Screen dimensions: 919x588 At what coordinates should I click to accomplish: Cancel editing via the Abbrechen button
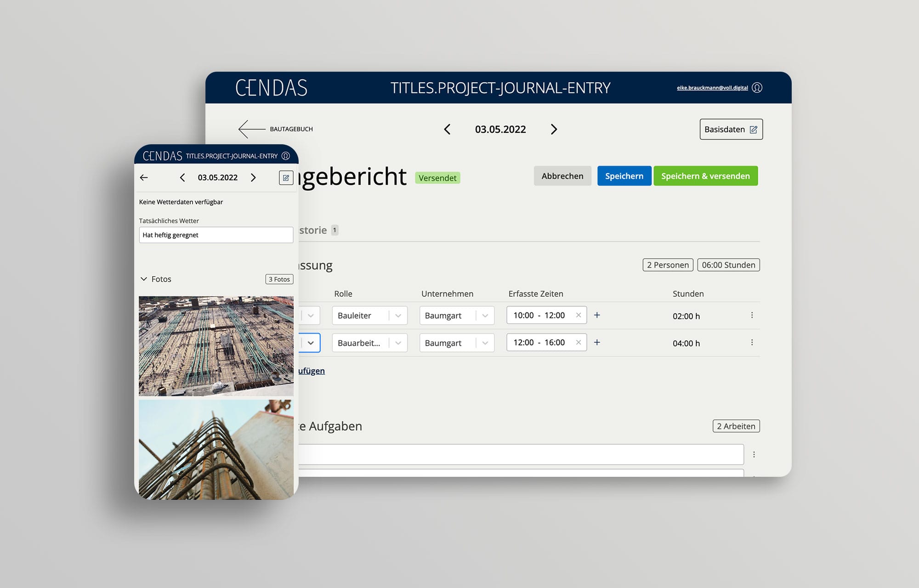click(x=562, y=175)
